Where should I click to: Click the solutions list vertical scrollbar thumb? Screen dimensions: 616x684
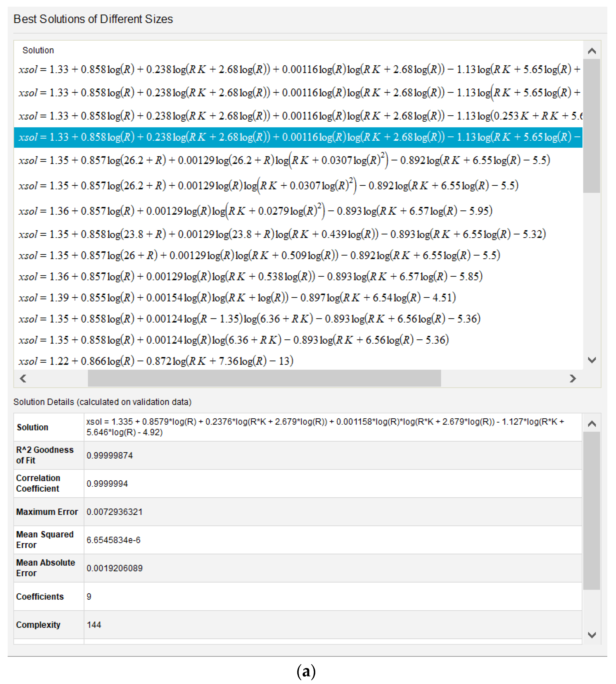click(x=592, y=126)
